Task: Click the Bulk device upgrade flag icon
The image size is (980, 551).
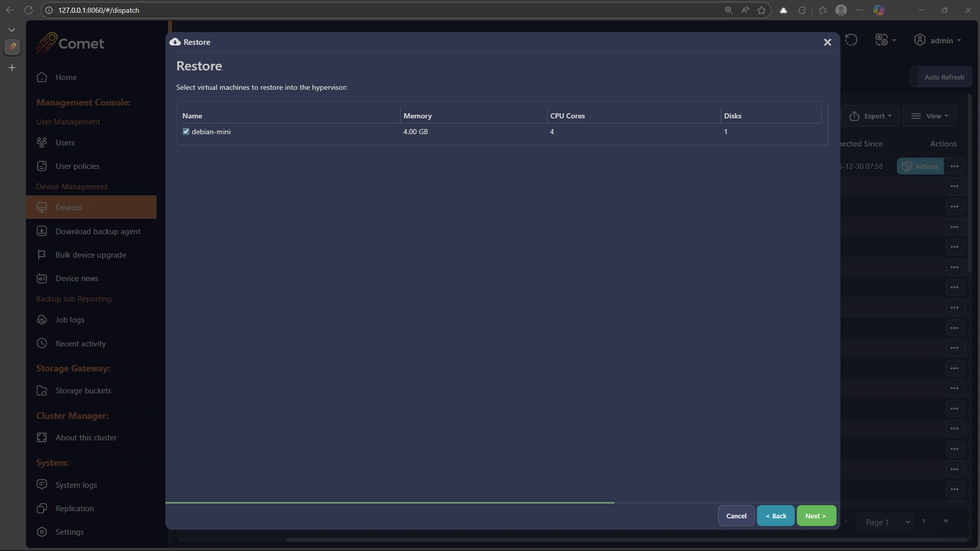Action: 42,255
